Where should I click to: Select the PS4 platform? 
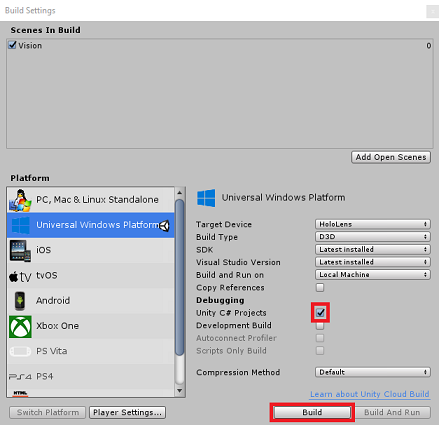[91, 377]
